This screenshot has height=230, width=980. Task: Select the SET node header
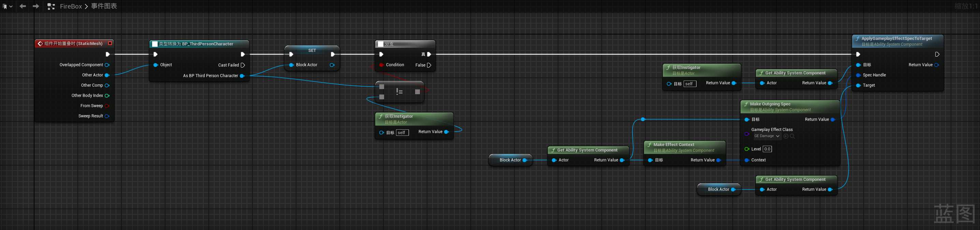(312, 50)
